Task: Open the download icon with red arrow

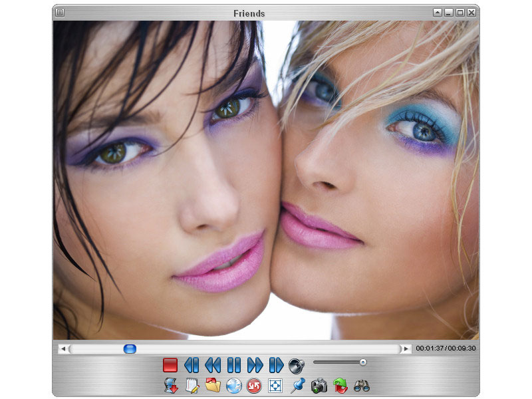Action: click(x=171, y=386)
